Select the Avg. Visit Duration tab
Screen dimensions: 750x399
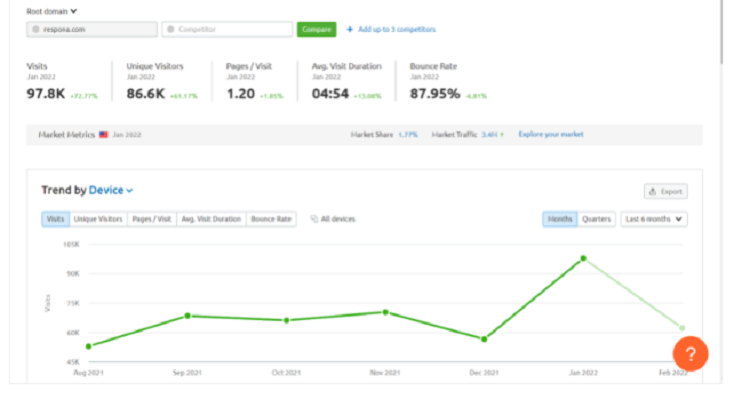(x=211, y=219)
